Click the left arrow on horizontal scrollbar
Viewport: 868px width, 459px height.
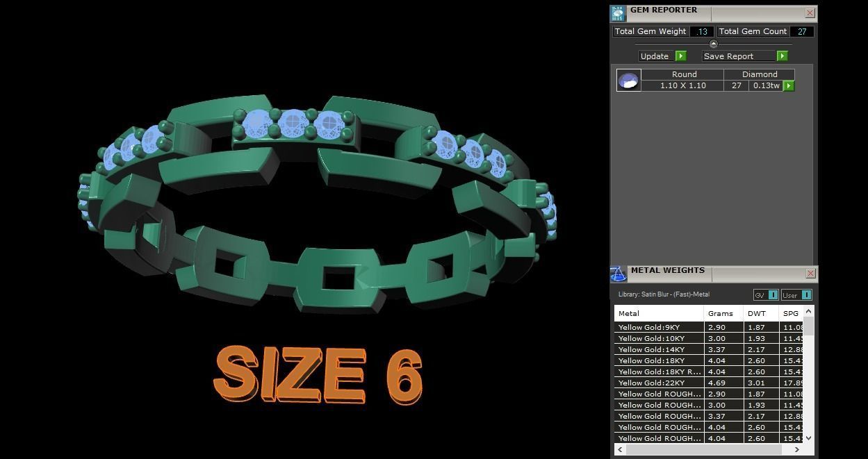click(x=621, y=449)
